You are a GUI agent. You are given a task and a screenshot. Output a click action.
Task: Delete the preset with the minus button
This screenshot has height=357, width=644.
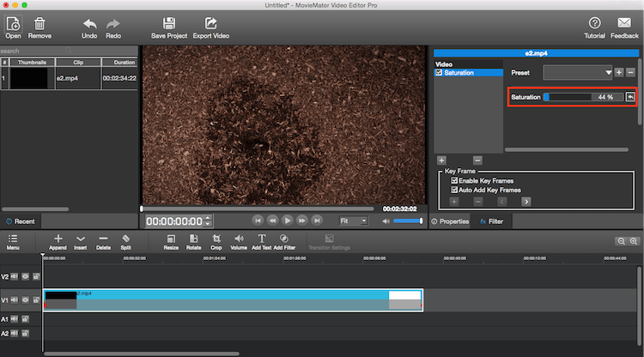click(631, 73)
